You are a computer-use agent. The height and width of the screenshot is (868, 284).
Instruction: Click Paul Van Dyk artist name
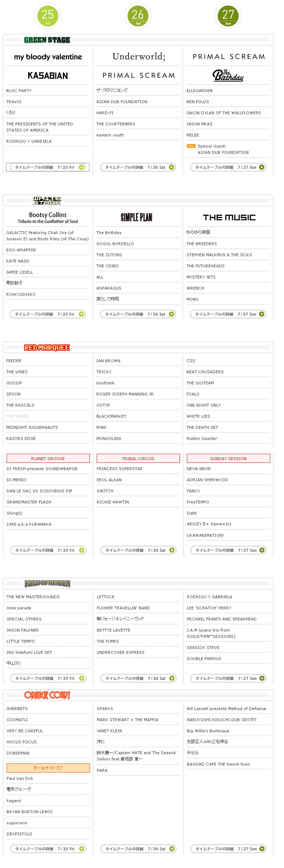[20, 778]
